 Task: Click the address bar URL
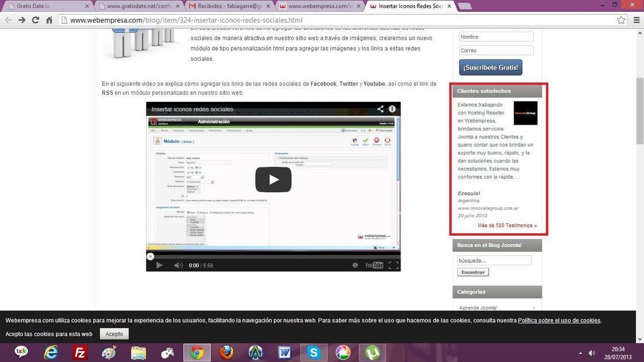pos(186,20)
